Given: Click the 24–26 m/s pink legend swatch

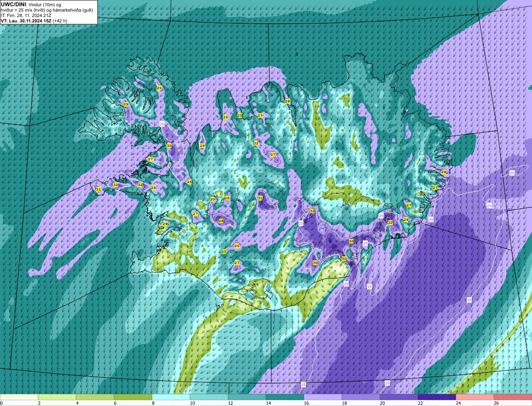Looking at the screenshot, I should 475,397.
